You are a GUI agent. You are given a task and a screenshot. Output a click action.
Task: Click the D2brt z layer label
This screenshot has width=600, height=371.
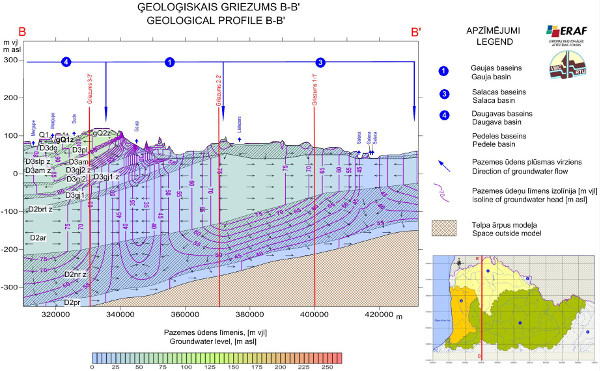pyautogui.click(x=40, y=210)
